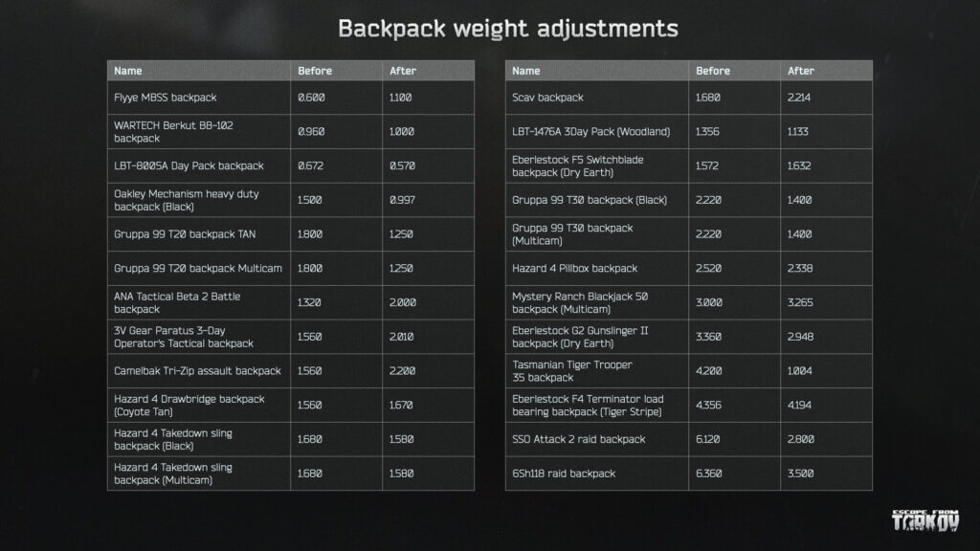Screen dimensions: 980x551
Task: Click Tasmanian Tiger Trooper 35 backpack name
Action: click(572, 371)
